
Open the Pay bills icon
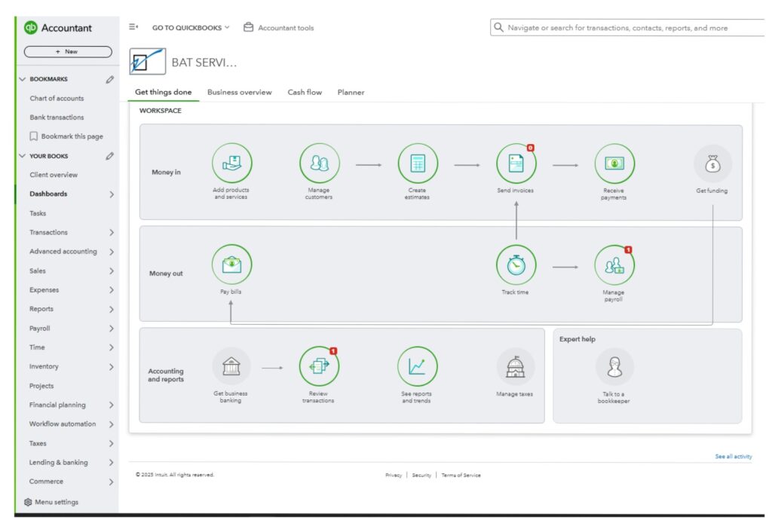coord(231,264)
